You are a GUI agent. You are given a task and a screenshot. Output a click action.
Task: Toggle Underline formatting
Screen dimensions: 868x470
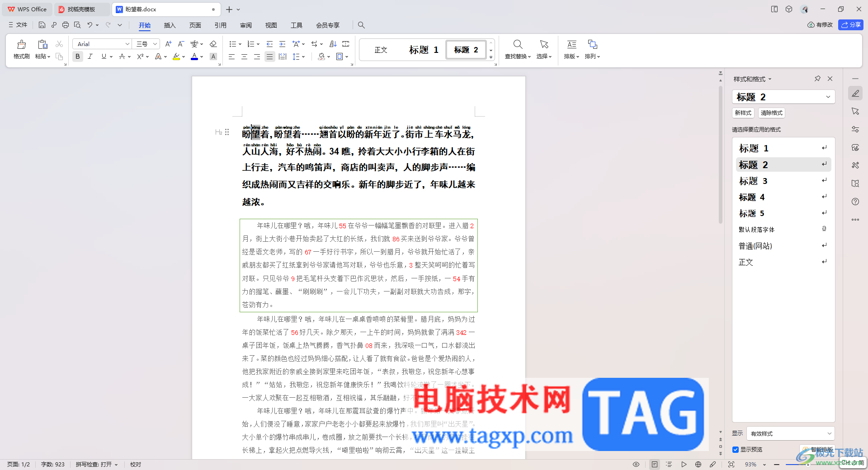point(104,56)
